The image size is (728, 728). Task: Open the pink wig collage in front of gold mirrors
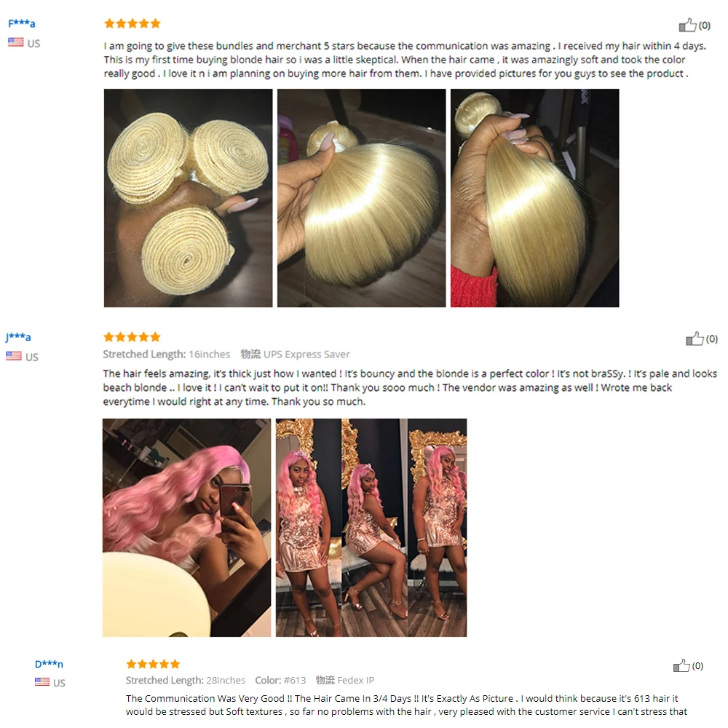[371, 527]
